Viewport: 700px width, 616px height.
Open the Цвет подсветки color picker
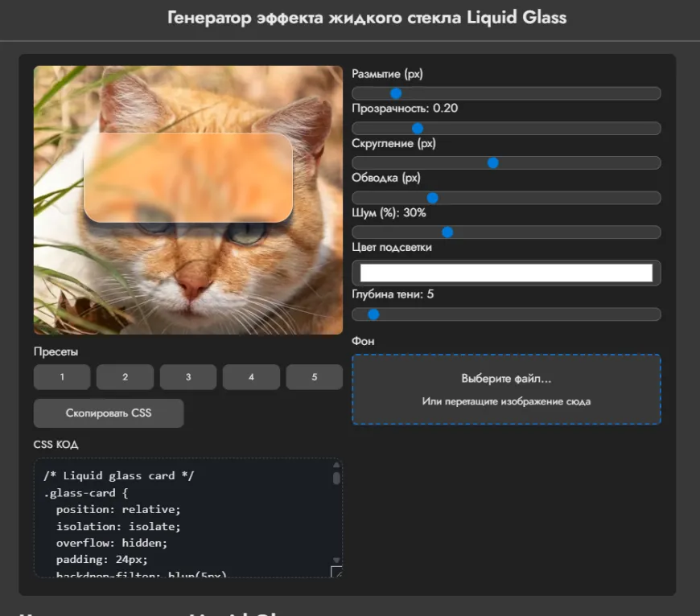(x=506, y=273)
